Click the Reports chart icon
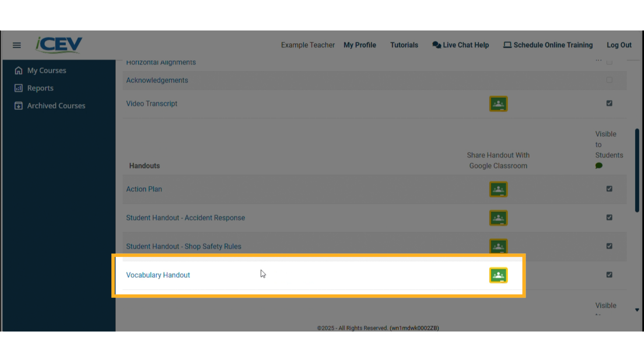Screen dimensions: 644x362 pos(18,88)
